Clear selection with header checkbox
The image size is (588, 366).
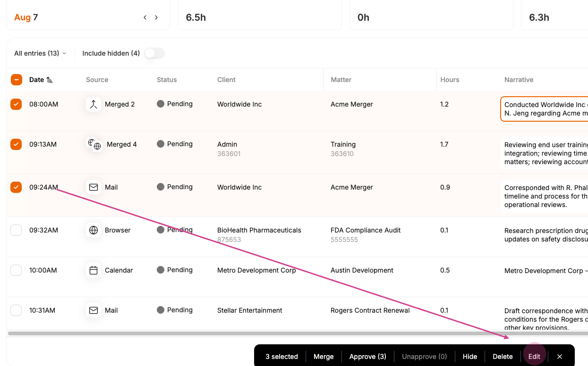pyautogui.click(x=16, y=80)
